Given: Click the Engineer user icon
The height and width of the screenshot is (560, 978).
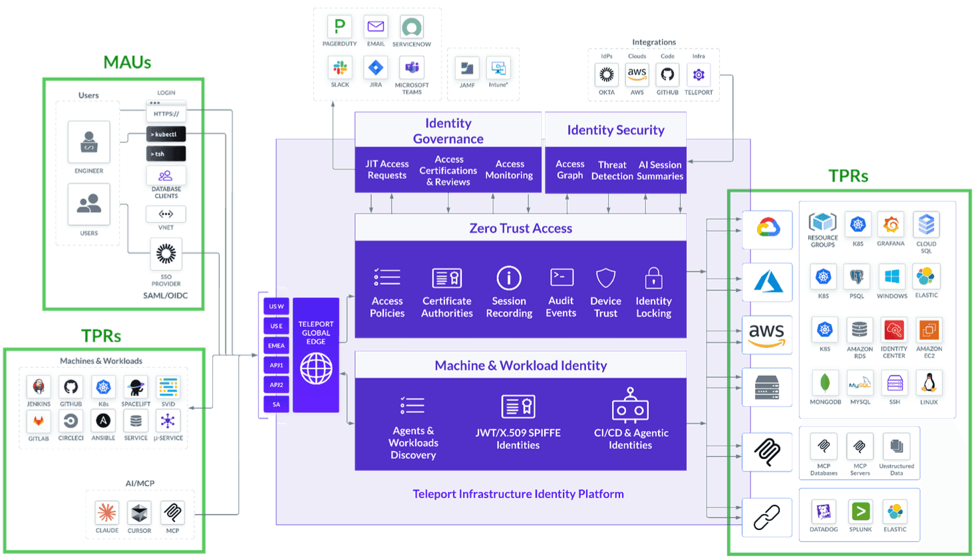Looking at the screenshot, I should 88,142.
